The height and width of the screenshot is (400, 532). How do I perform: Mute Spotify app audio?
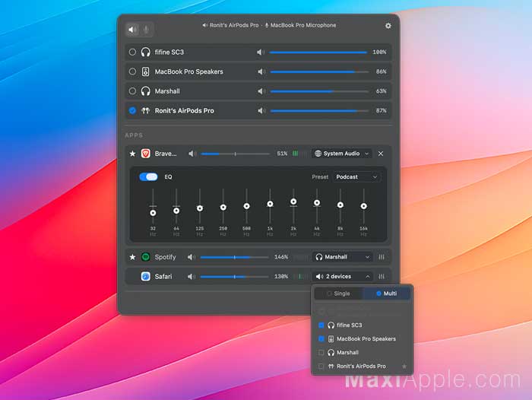(192, 257)
